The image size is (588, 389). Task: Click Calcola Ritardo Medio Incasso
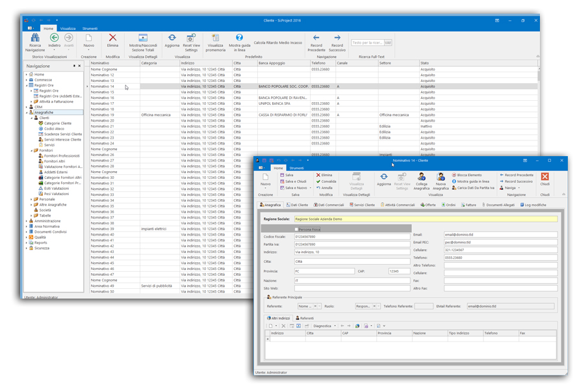point(278,43)
